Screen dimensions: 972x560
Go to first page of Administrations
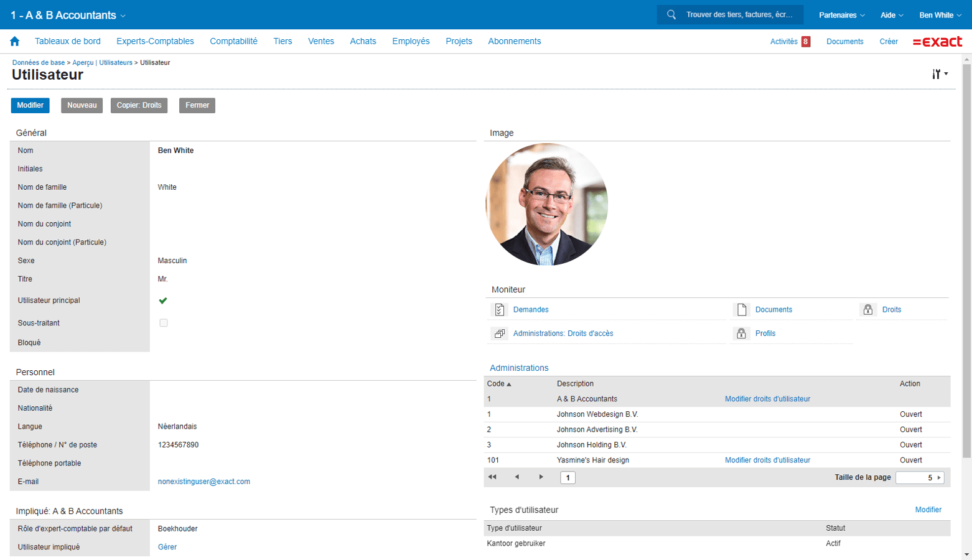(x=492, y=477)
